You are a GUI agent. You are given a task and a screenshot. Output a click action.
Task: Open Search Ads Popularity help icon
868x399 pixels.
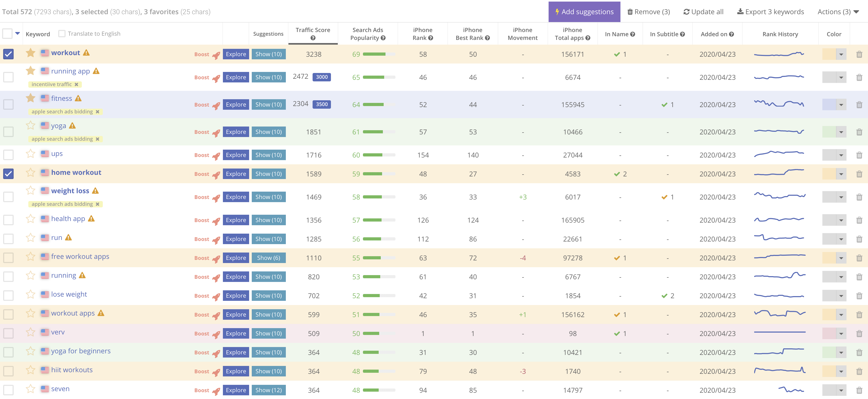click(x=383, y=38)
